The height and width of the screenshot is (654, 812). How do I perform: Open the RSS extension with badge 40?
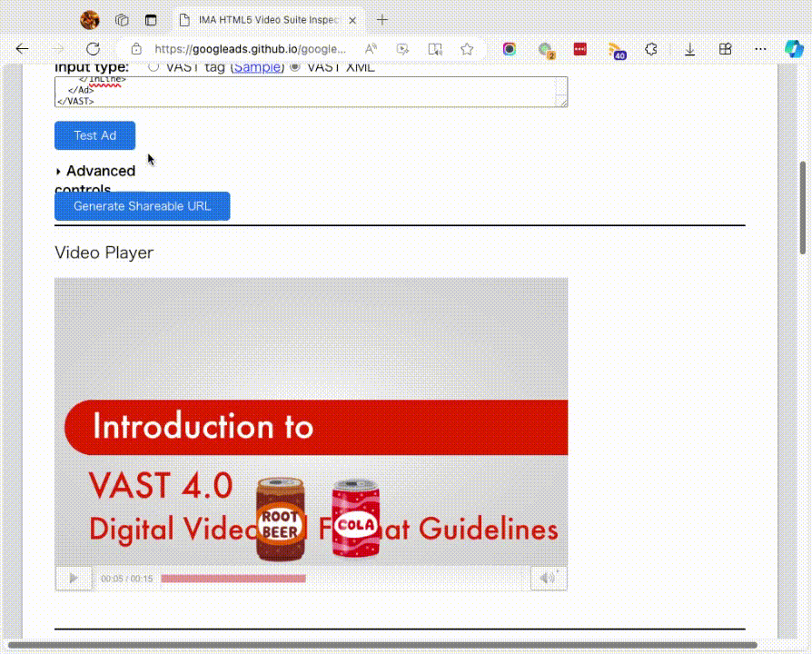[617, 51]
